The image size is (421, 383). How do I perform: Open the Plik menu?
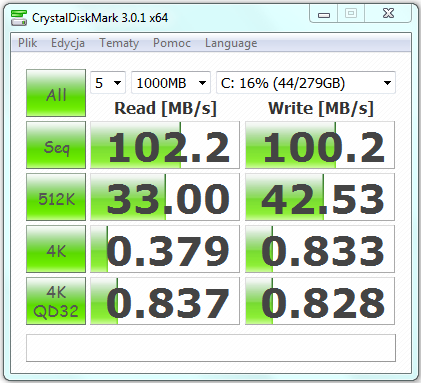[27, 43]
